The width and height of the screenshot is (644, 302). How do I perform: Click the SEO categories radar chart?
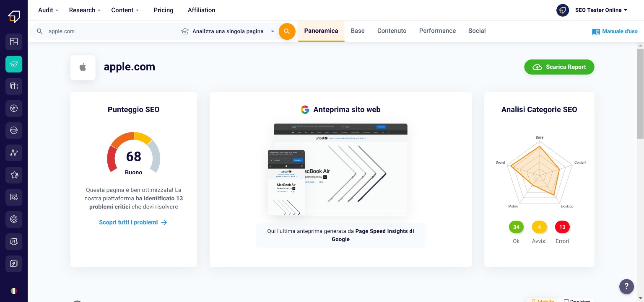click(539, 172)
